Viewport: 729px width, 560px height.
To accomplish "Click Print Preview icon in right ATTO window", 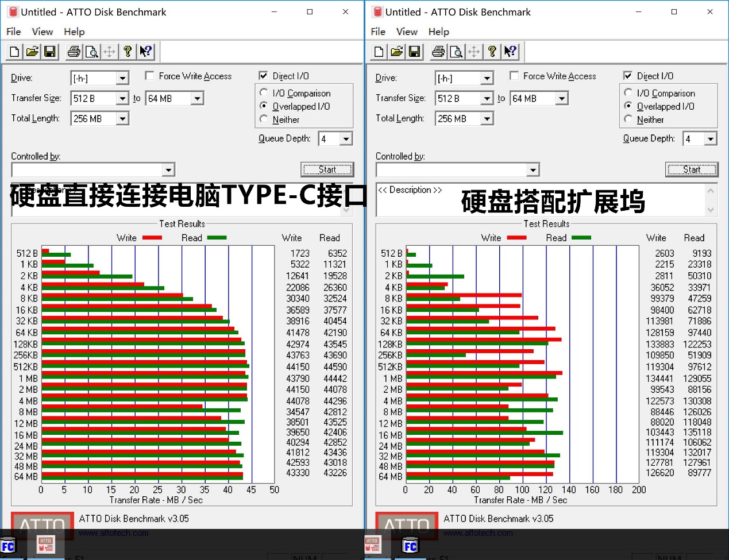I will [x=456, y=52].
